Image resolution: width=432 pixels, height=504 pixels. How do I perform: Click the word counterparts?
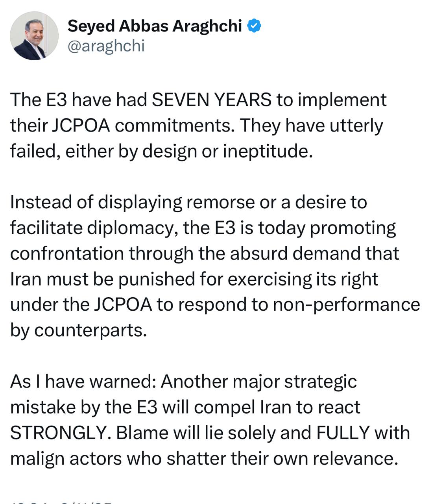[x=90, y=330]
